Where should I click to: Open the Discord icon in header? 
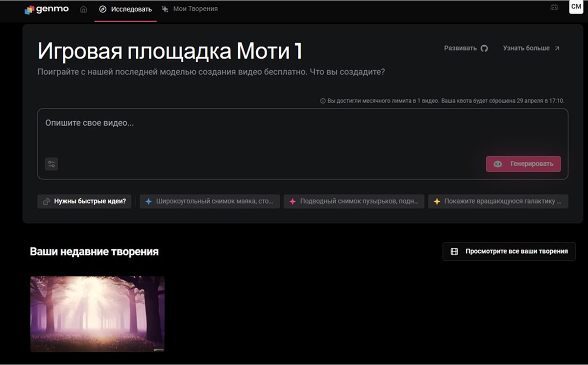pos(554,7)
